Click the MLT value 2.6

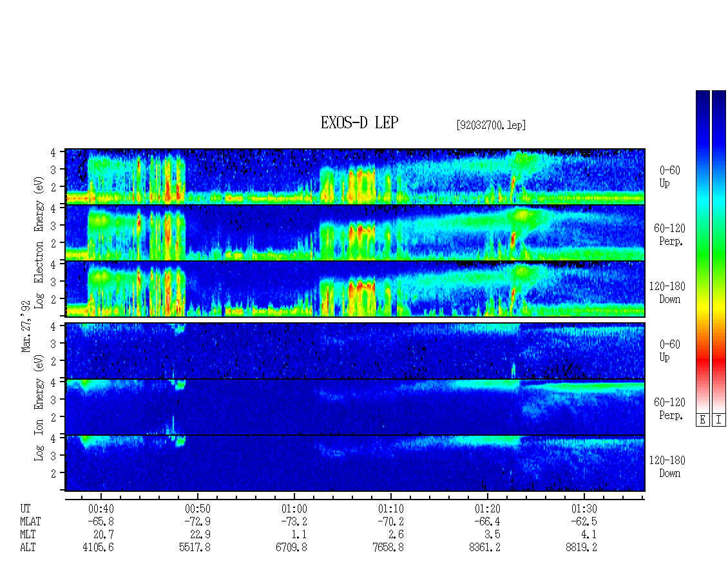pyautogui.click(x=396, y=535)
